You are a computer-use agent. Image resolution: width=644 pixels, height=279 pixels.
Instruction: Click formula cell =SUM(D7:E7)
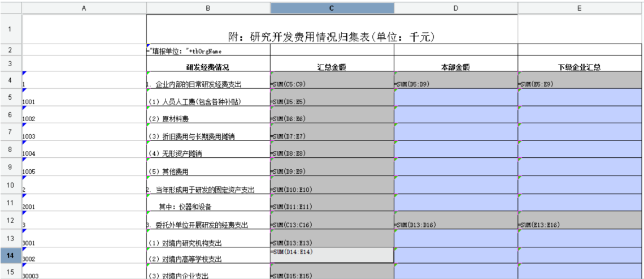[x=332, y=132]
